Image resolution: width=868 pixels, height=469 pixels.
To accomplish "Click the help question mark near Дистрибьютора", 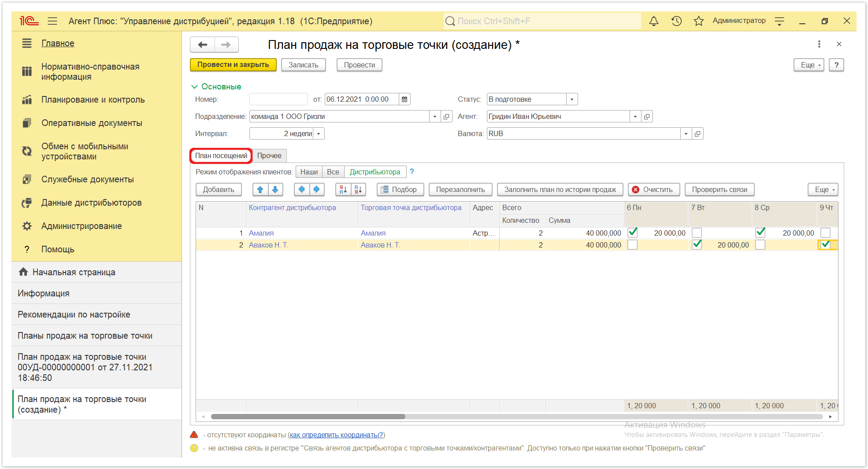I will pyautogui.click(x=412, y=172).
